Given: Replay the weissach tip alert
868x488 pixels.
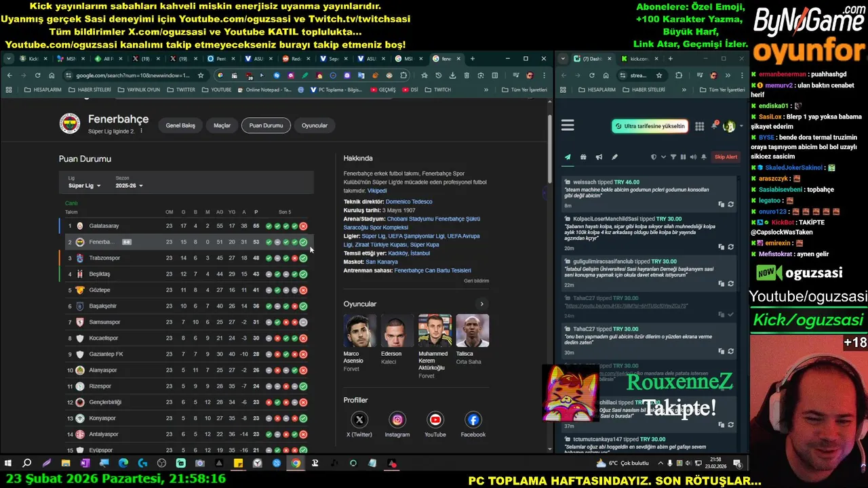Looking at the screenshot, I should 731,204.
